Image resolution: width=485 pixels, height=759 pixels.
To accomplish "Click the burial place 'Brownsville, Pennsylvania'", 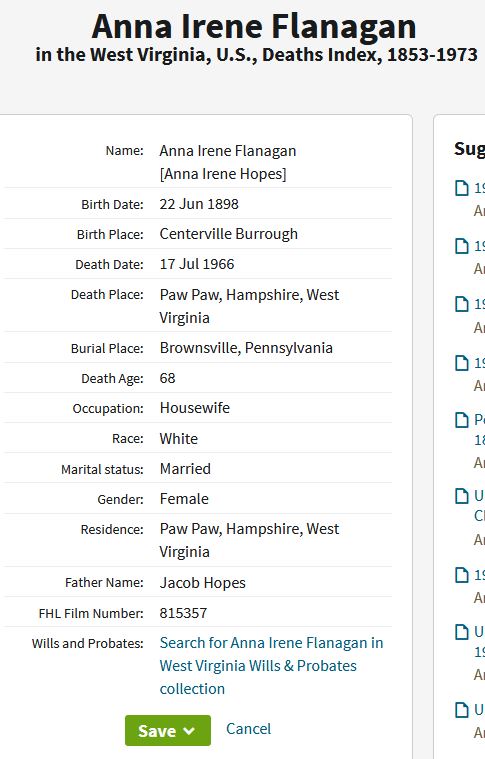I will coord(246,348).
